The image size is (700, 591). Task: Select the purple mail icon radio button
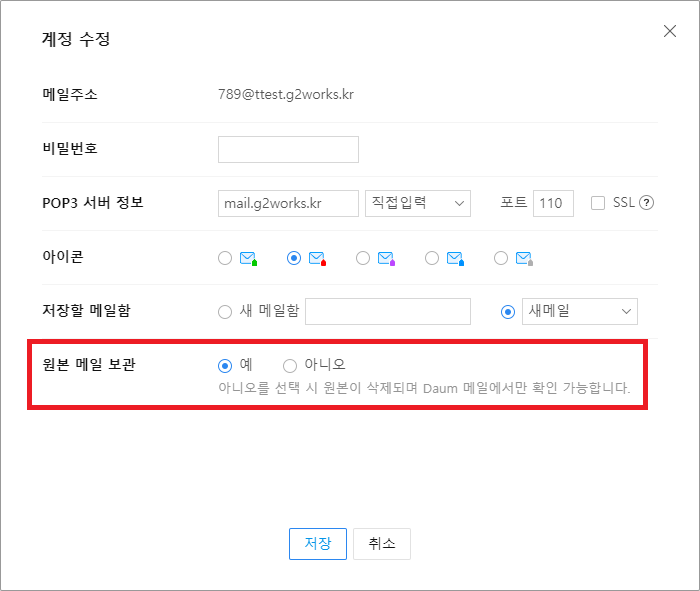[363, 258]
